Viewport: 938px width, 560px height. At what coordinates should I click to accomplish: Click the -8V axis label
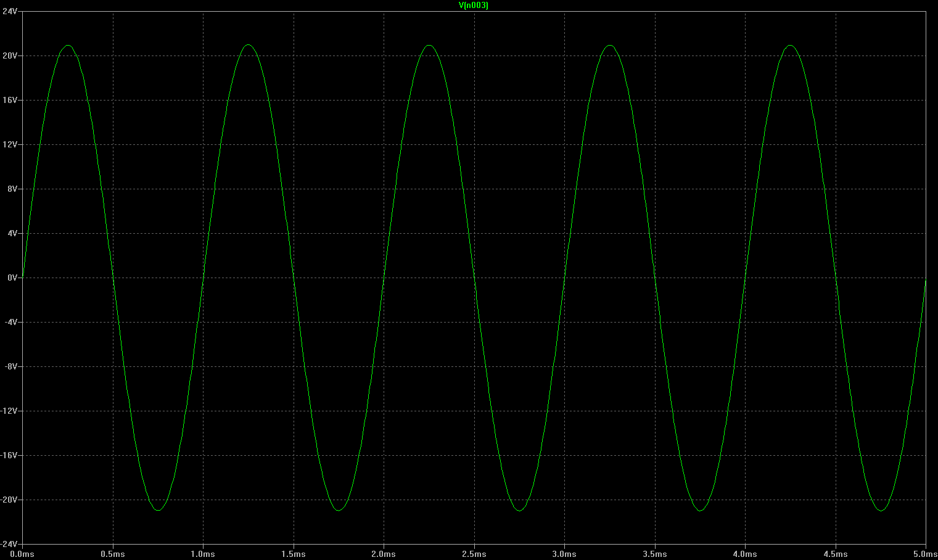click(11, 366)
